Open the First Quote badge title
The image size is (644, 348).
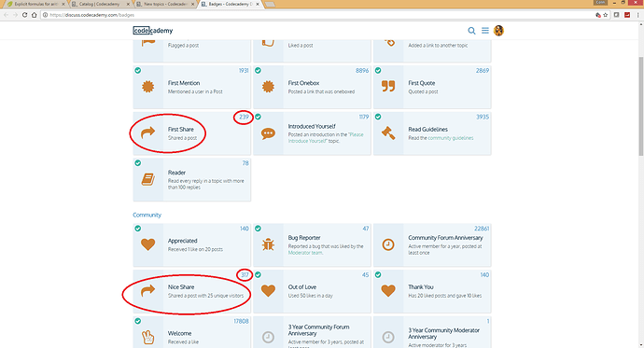click(x=421, y=83)
